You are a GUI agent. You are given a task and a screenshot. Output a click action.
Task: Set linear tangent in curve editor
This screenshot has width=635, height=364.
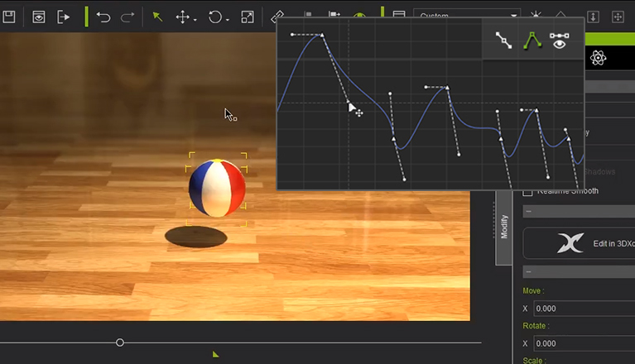504,40
